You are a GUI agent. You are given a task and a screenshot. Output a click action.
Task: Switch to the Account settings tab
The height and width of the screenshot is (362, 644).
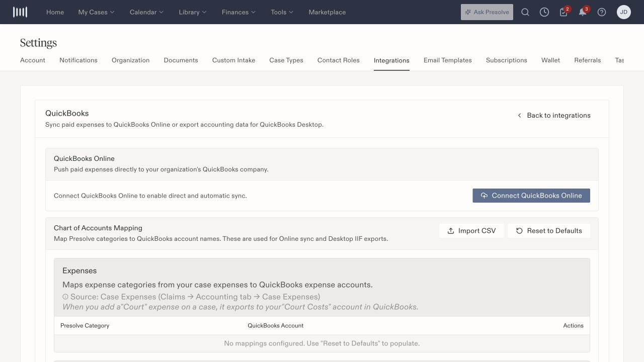(x=33, y=60)
